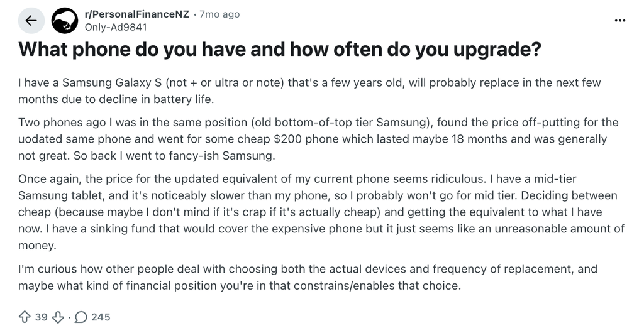Click the phrase 'battery life' in the post
The image size is (644, 333).
click(x=192, y=99)
